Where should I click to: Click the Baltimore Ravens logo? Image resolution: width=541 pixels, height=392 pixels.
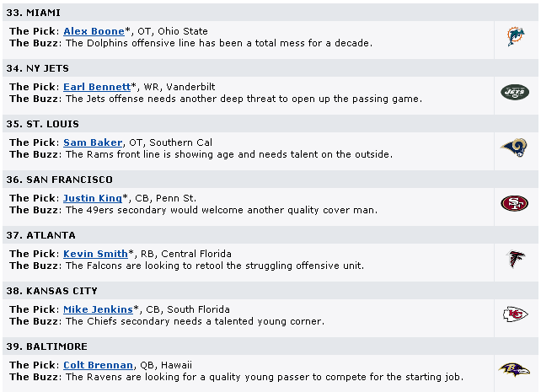pos(515,370)
